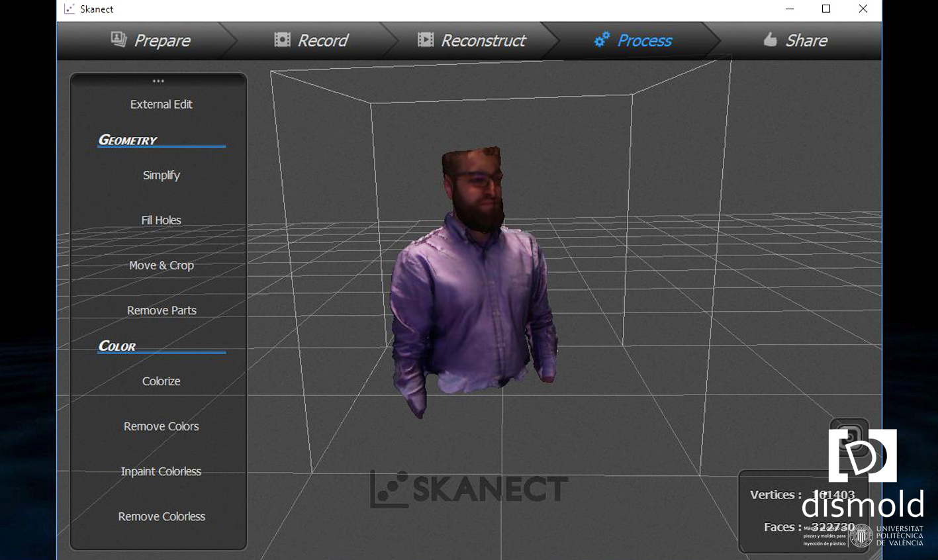The height and width of the screenshot is (560, 938).
Task: Collapse the Color section header
Action: (117, 346)
